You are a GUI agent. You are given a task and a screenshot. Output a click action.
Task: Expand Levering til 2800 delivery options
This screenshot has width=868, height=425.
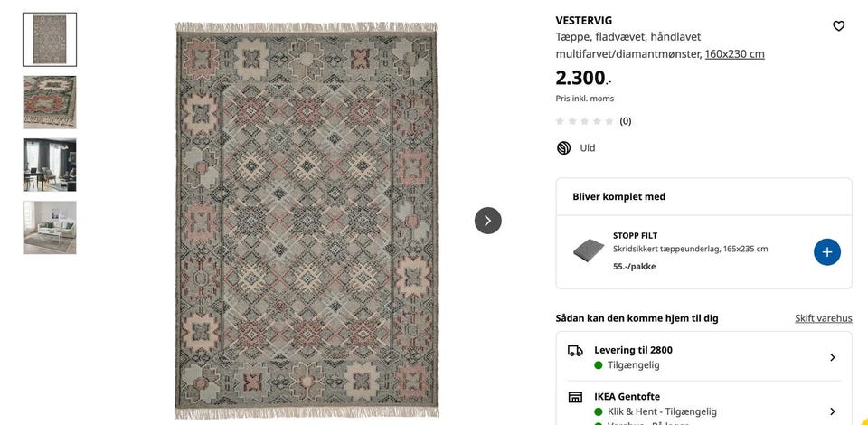pos(832,357)
